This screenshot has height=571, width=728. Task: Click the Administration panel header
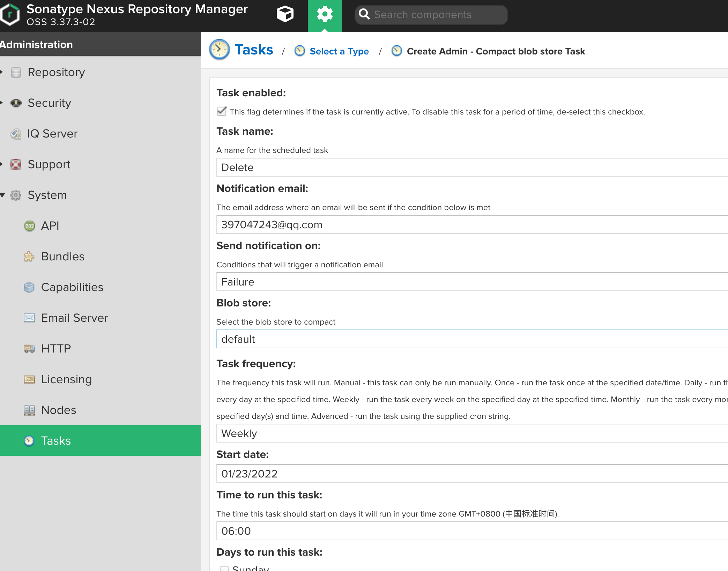[101, 44]
